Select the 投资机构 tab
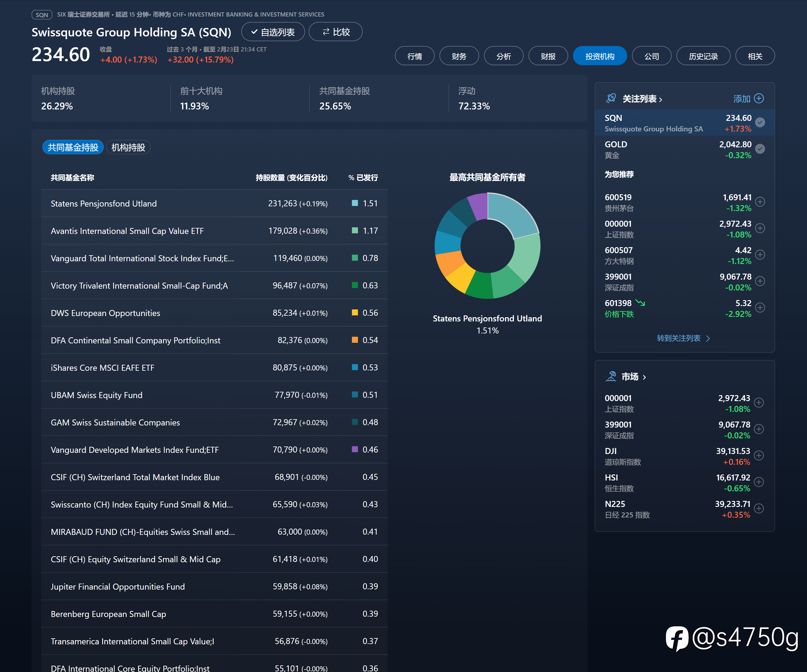This screenshot has width=807, height=672. point(600,56)
